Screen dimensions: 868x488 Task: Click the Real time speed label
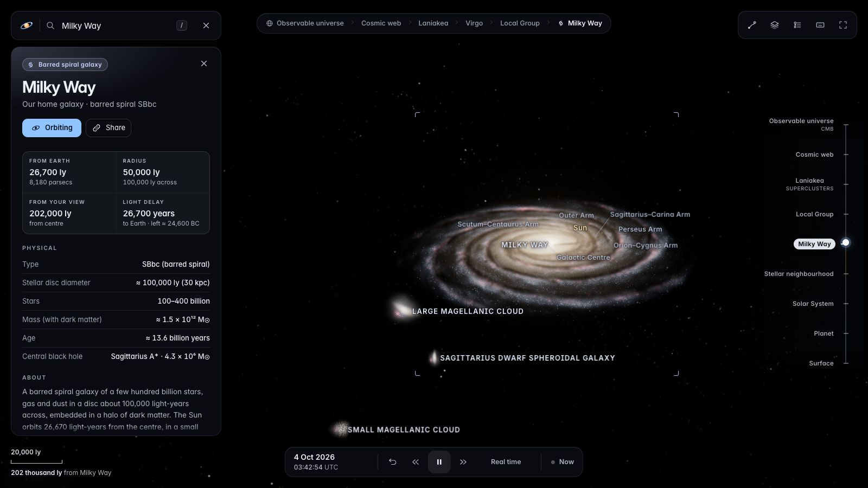point(506,462)
